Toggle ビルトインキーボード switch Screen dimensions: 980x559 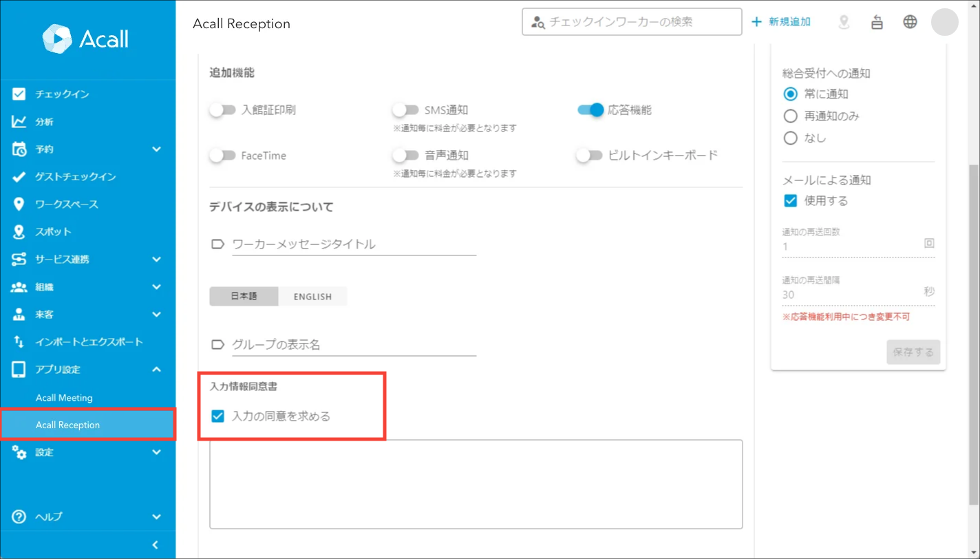589,156
